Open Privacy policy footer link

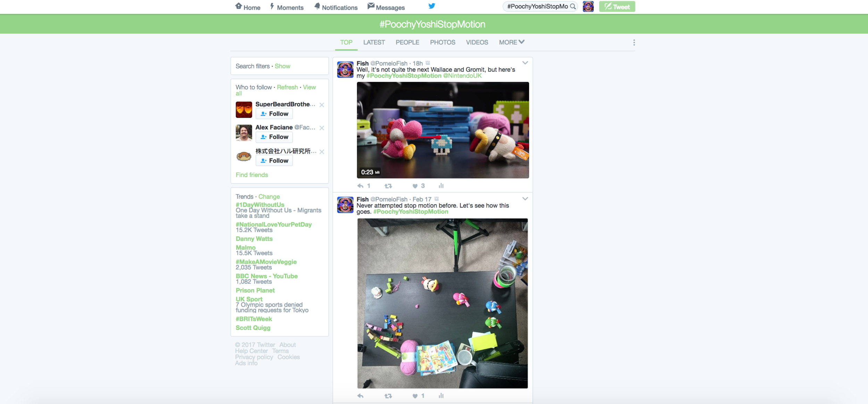tap(254, 357)
